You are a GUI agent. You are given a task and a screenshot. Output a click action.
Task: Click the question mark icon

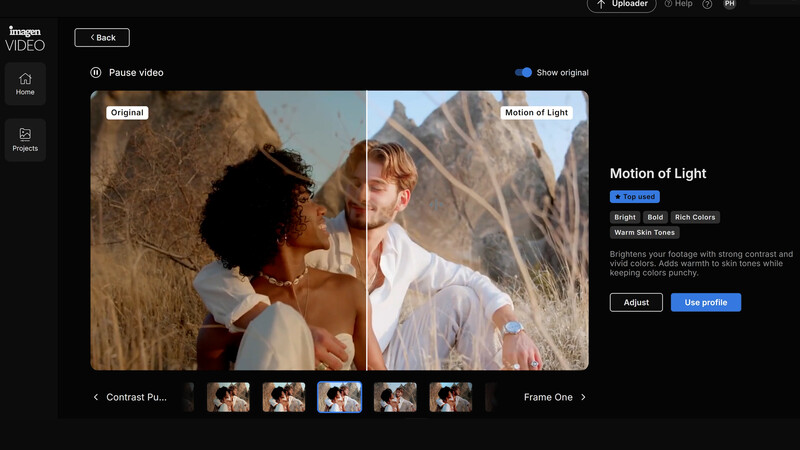coord(707,5)
